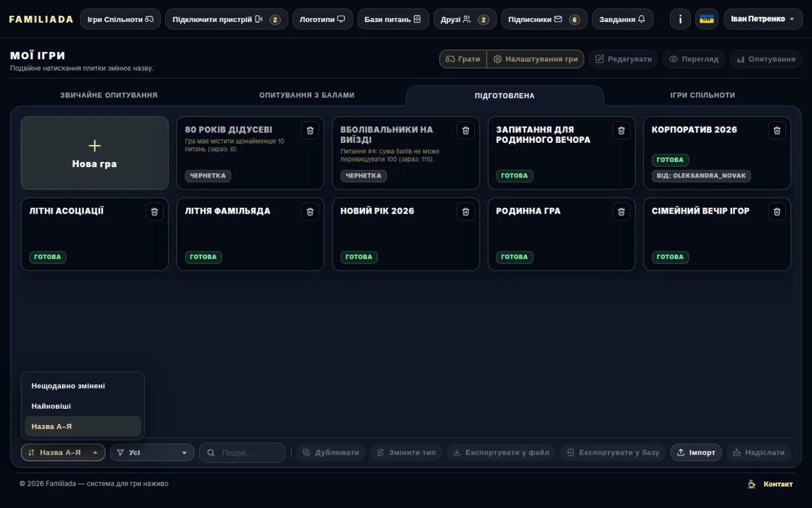Switch to «ОПИТУВАННЯ З БАЛАМИ» tab
The image size is (812, 508).
[x=307, y=95]
